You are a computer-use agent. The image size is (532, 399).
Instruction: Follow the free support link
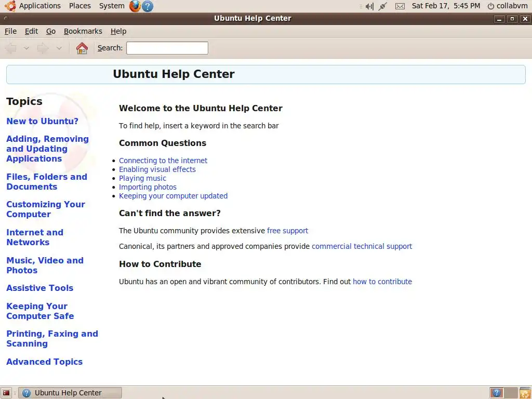pyautogui.click(x=287, y=231)
